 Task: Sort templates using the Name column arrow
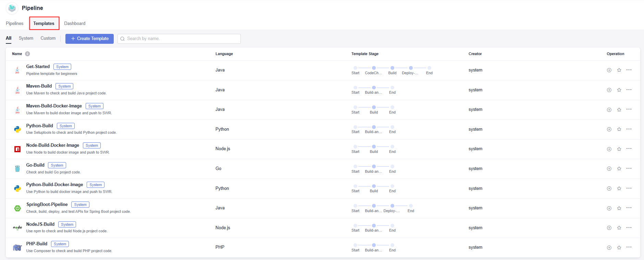(x=27, y=54)
